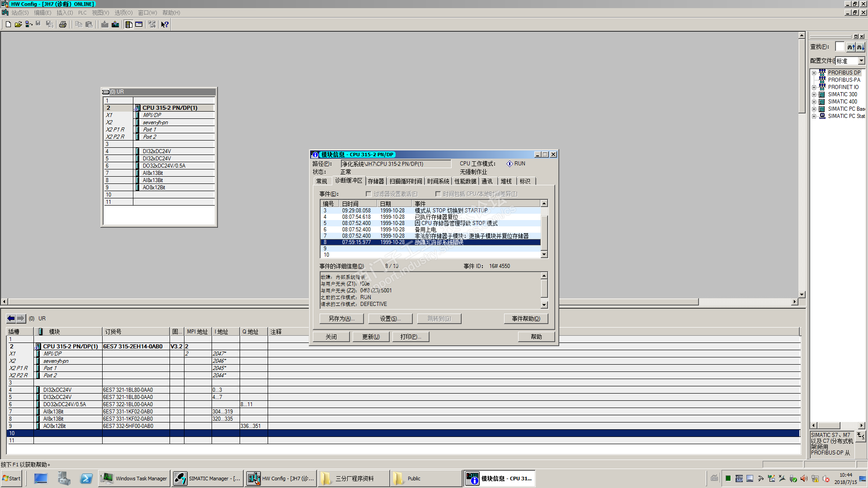Viewport: 868px width, 488px height.
Task: Open the PLC menu
Action: pos(82,13)
